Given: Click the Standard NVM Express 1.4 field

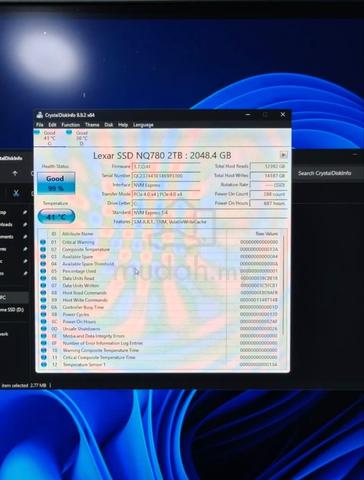Looking at the screenshot, I should coord(210,212).
